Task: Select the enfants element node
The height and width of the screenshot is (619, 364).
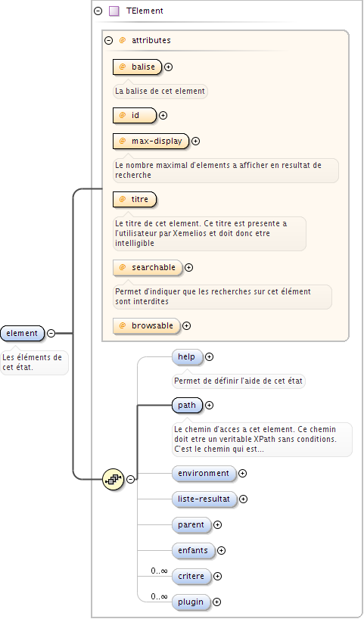Action: pos(194,550)
